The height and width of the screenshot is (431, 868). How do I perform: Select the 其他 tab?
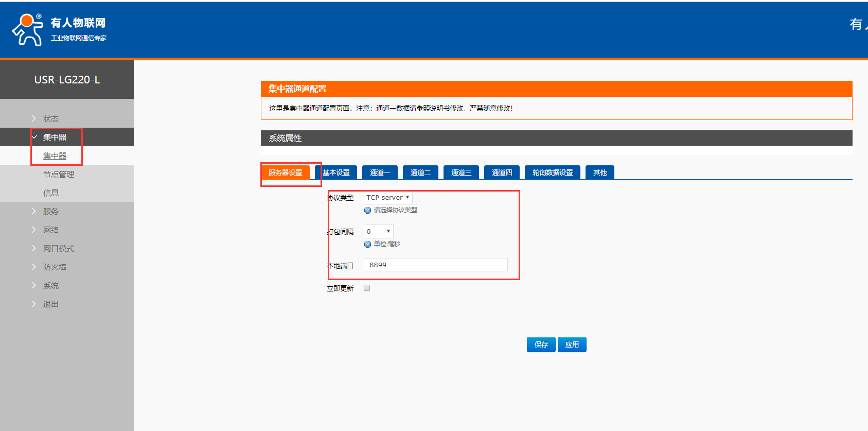pos(600,173)
